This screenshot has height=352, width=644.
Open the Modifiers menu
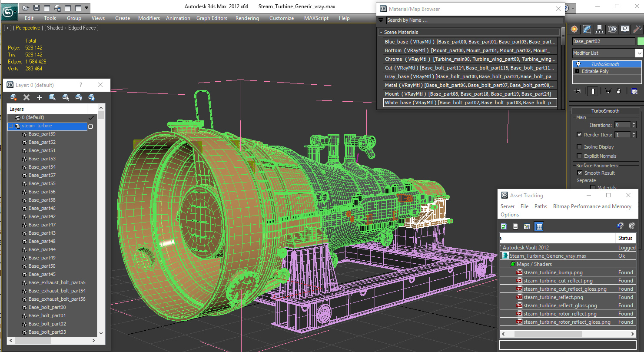[x=149, y=18]
